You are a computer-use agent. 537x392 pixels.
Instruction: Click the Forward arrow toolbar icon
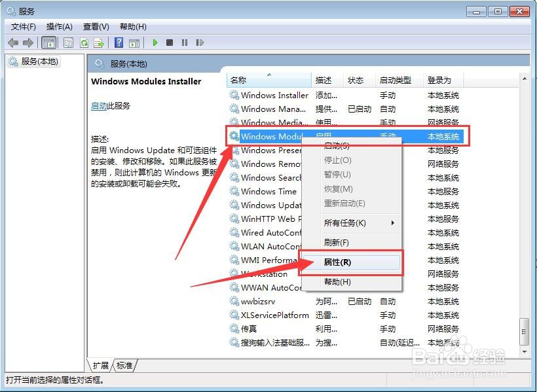coord(28,43)
